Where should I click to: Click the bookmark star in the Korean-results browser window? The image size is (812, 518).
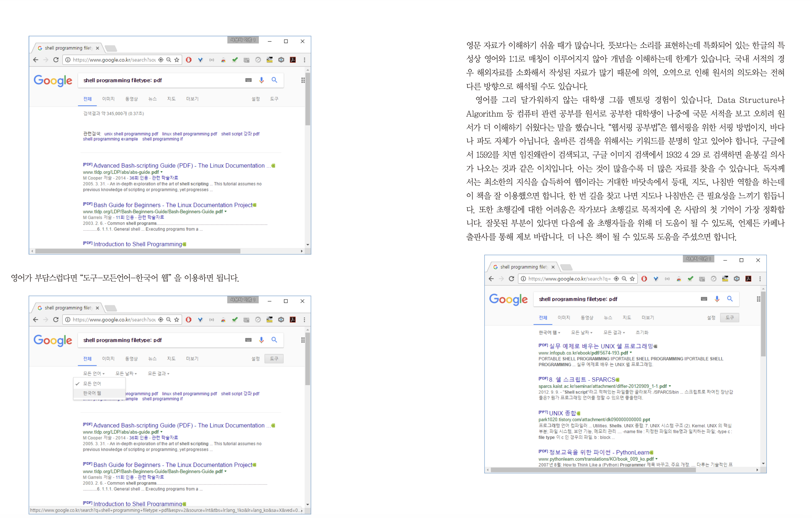(x=632, y=279)
